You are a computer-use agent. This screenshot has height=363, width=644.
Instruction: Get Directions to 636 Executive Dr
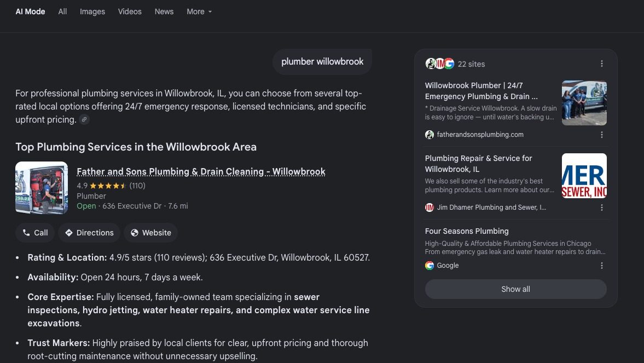coord(89,233)
